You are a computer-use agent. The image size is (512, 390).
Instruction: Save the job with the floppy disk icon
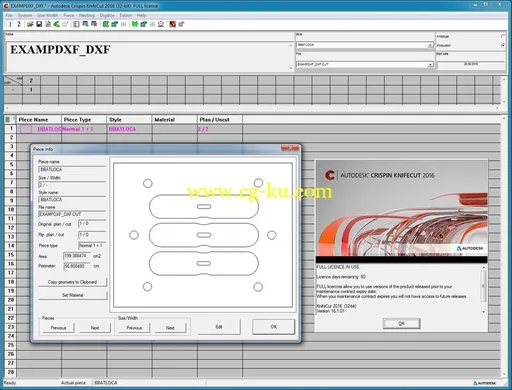39,24
